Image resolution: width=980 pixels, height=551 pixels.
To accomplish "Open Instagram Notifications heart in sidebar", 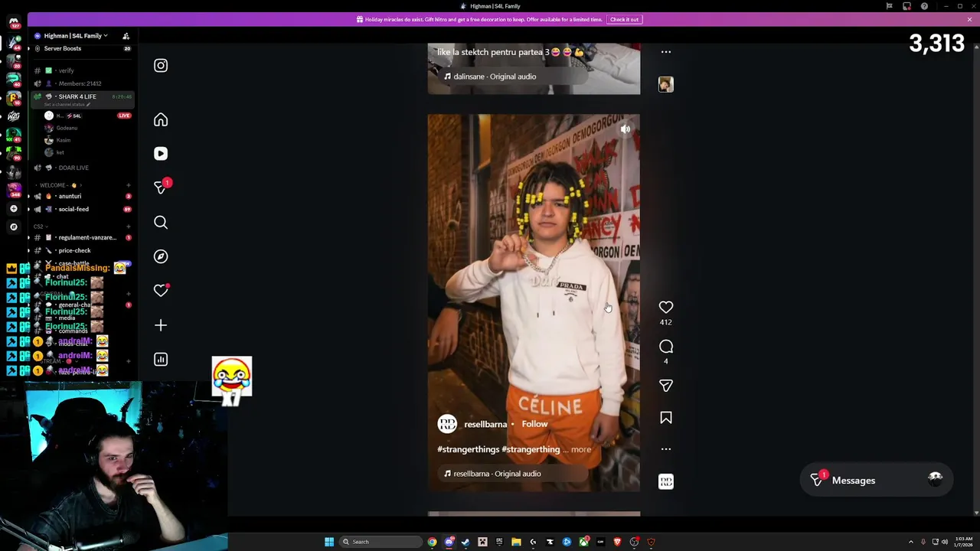I will pyautogui.click(x=161, y=291).
